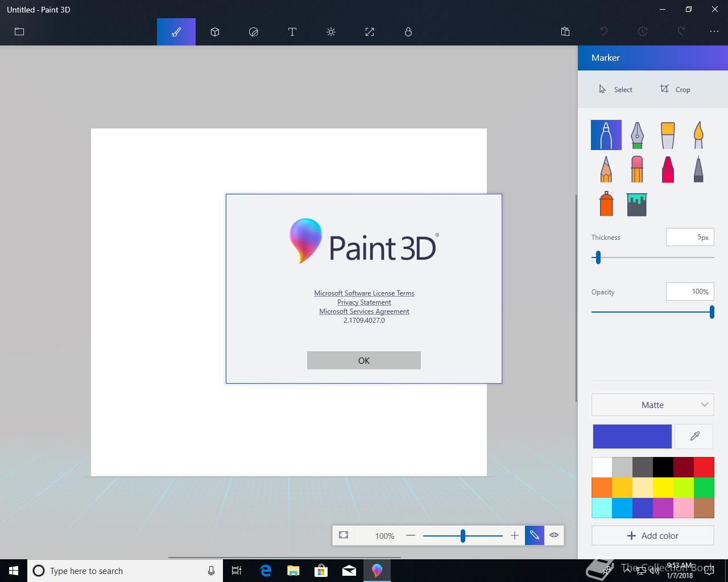Pick the orange color swatch
This screenshot has height=582, width=728.
(602, 488)
